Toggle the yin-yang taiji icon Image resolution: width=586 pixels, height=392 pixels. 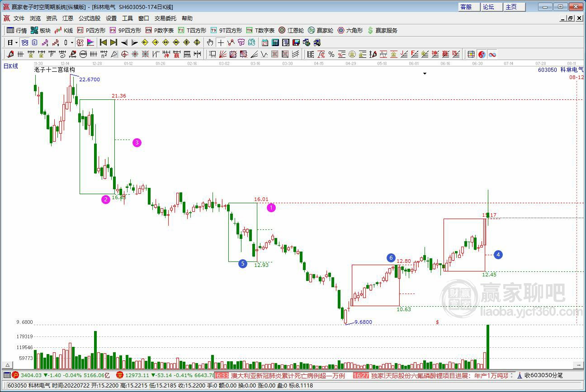point(482,55)
